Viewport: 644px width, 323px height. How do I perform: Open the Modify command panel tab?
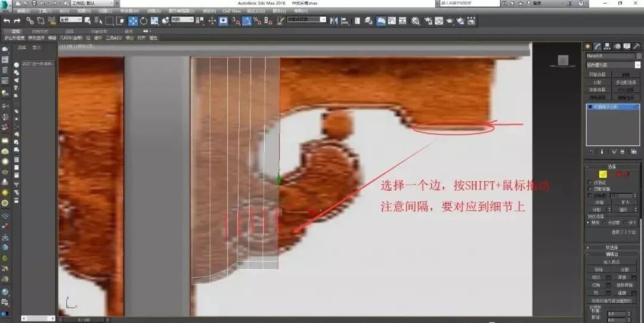(597, 46)
